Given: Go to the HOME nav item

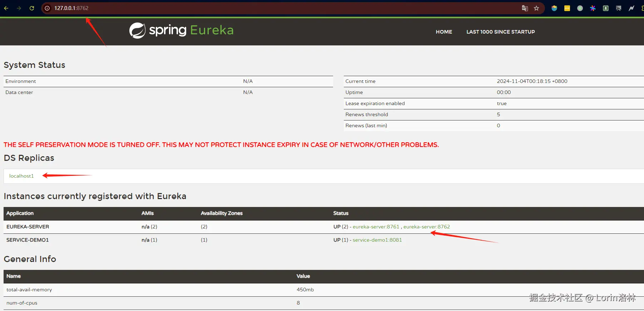Looking at the screenshot, I should pyautogui.click(x=444, y=32).
